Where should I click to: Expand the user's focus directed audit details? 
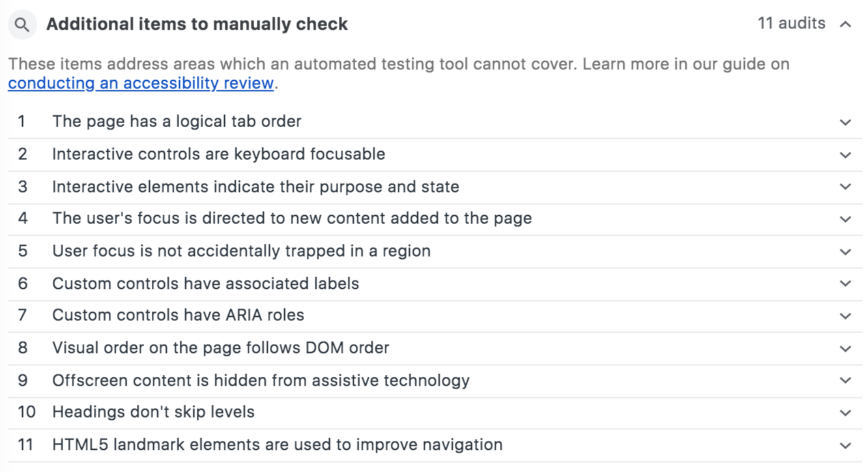[x=844, y=219]
